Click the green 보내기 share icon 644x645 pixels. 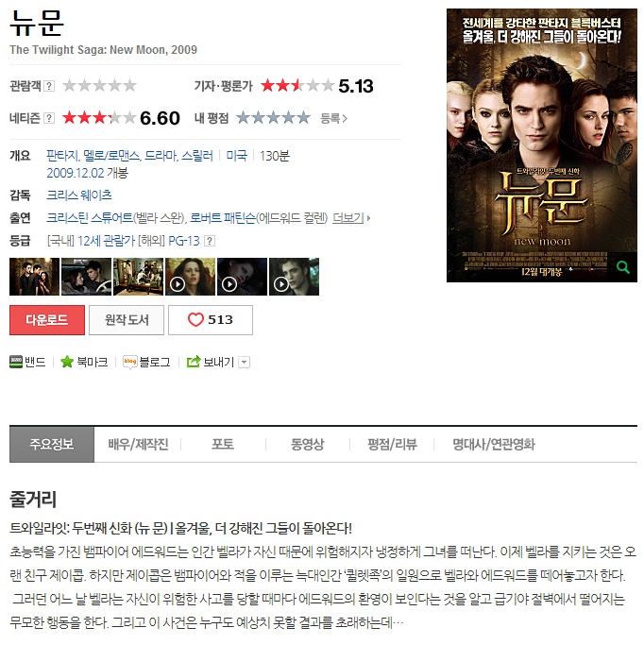click(194, 361)
